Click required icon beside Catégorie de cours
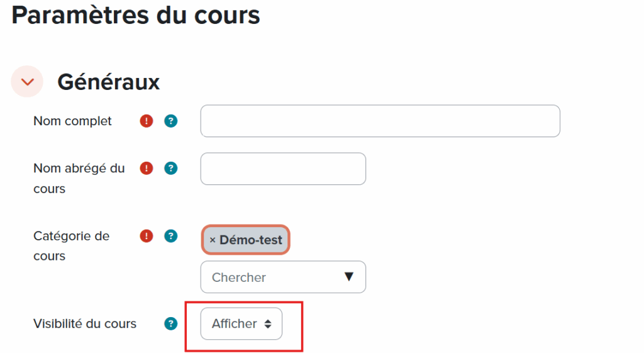The image size is (644, 353). pos(147,236)
